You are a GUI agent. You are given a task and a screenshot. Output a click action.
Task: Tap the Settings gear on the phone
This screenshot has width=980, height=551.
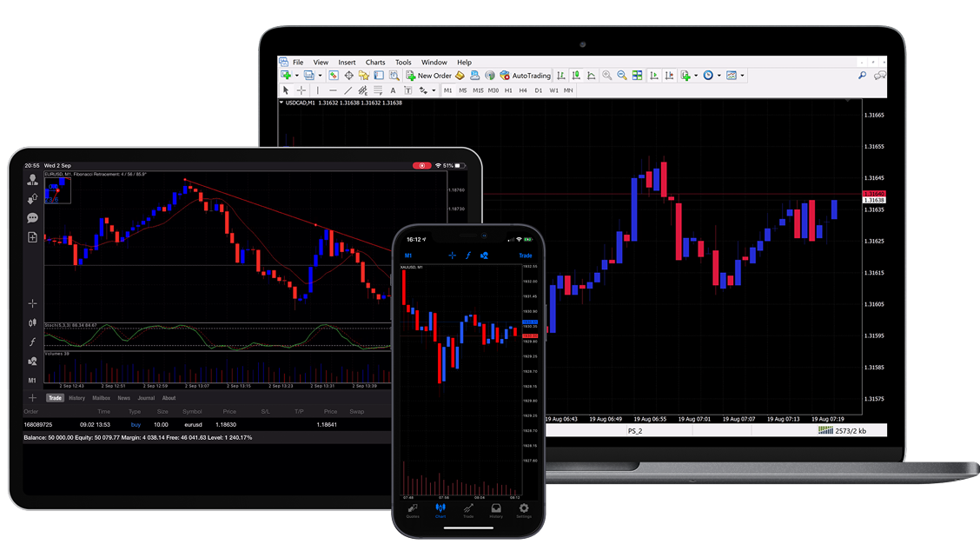524,509
